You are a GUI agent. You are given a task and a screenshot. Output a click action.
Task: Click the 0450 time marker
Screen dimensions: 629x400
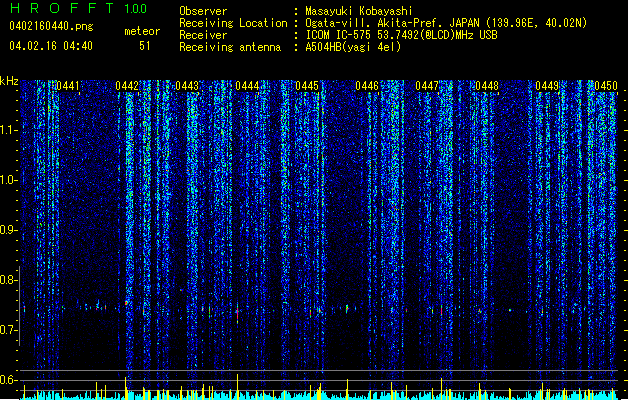(x=606, y=86)
